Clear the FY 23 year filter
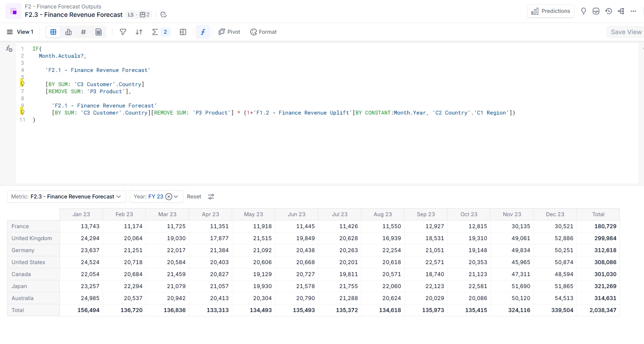The width and height of the screenshot is (644, 344). point(169,197)
